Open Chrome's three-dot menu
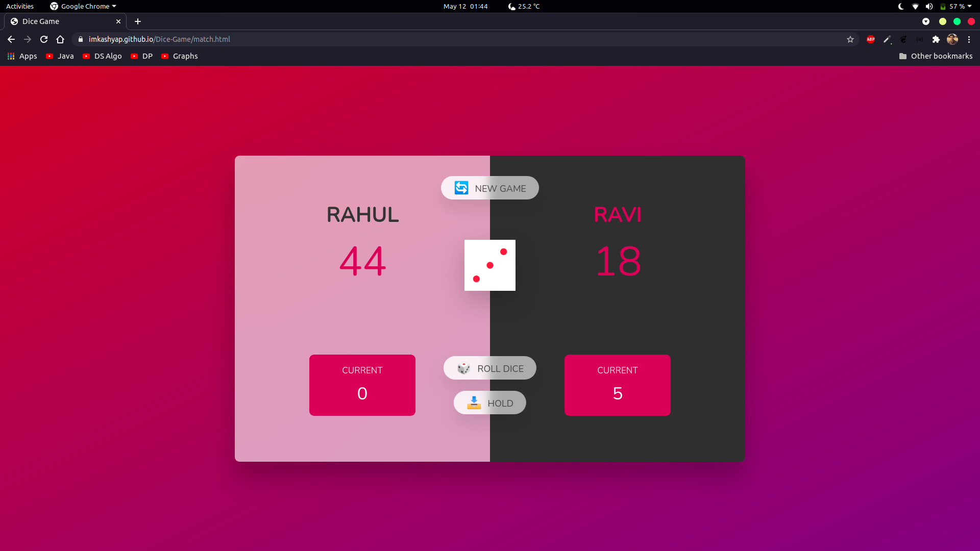This screenshot has width=980, height=551. (969, 39)
